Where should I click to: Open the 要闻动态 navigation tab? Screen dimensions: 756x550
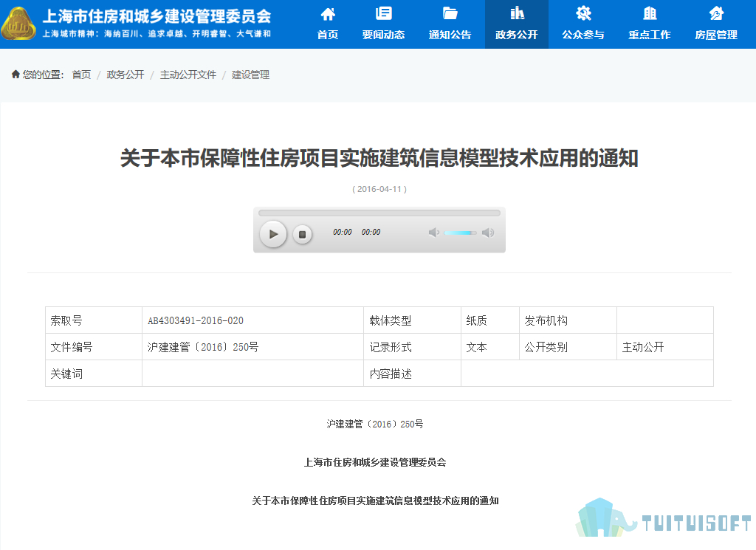tap(384, 24)
